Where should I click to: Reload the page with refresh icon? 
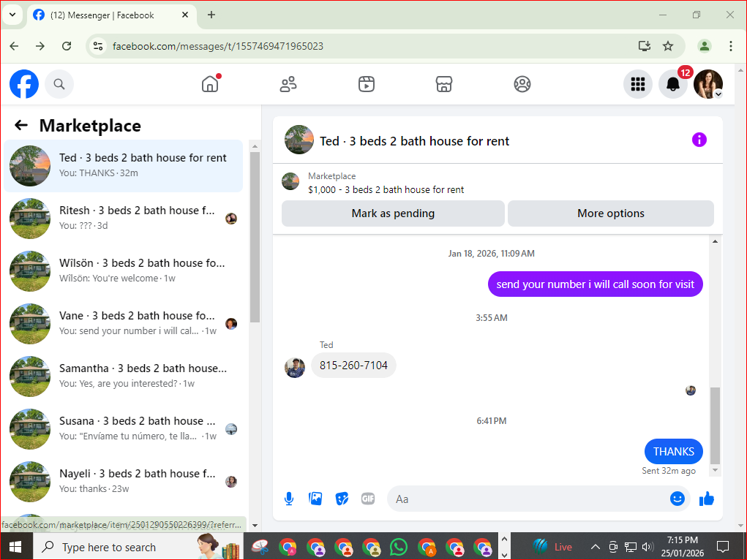[67, 46]
